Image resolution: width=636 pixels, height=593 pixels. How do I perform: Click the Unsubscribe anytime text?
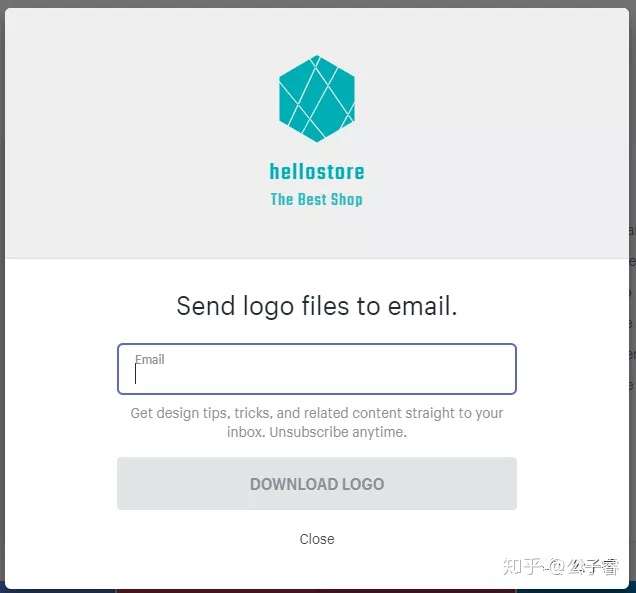click(338, 432)
